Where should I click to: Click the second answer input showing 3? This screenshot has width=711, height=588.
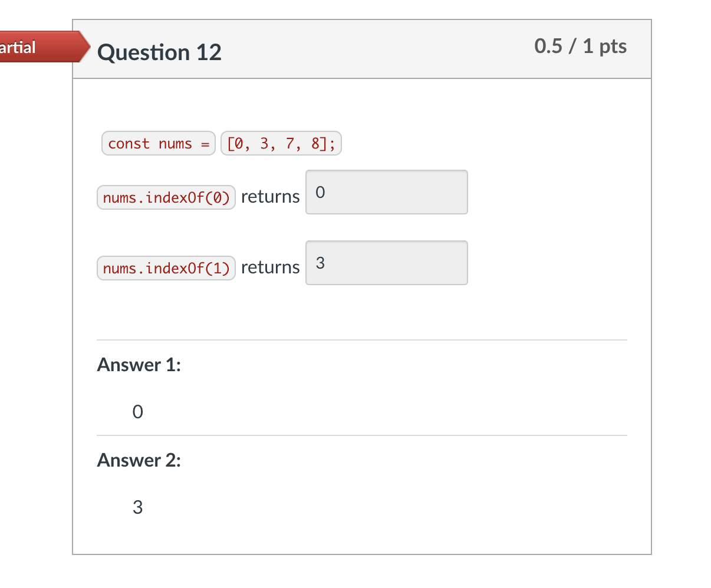click(386, 263)
